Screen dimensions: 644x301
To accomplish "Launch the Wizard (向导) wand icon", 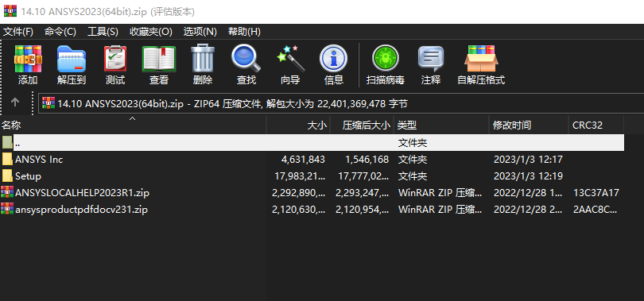I will [x=290, y=59].
